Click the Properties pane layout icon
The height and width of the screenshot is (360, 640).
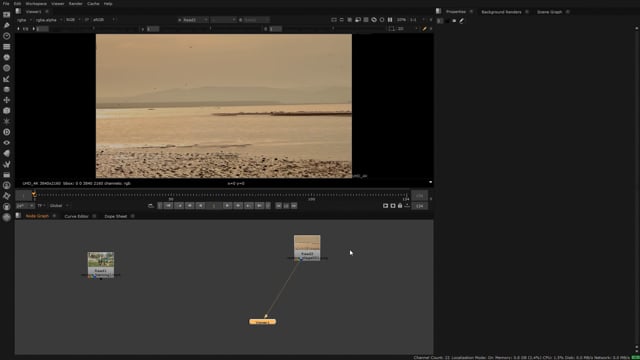(438, 11)
